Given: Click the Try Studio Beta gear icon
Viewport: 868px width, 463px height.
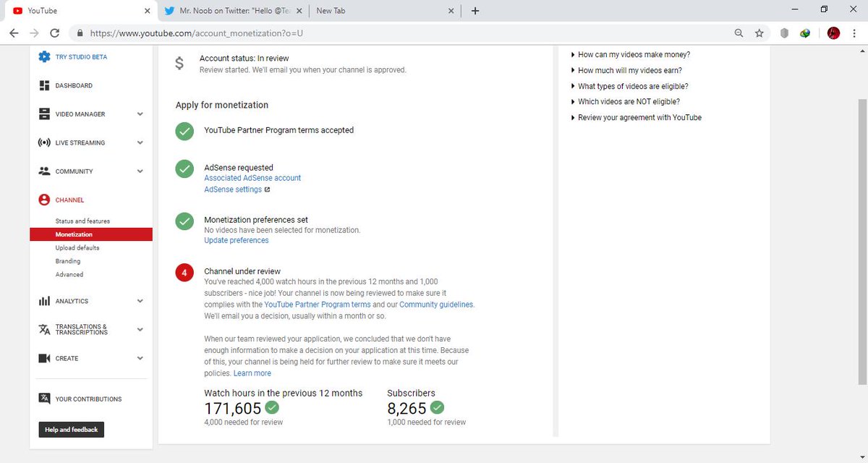Looking at the screenshot, I should click(x=44, y=56).
